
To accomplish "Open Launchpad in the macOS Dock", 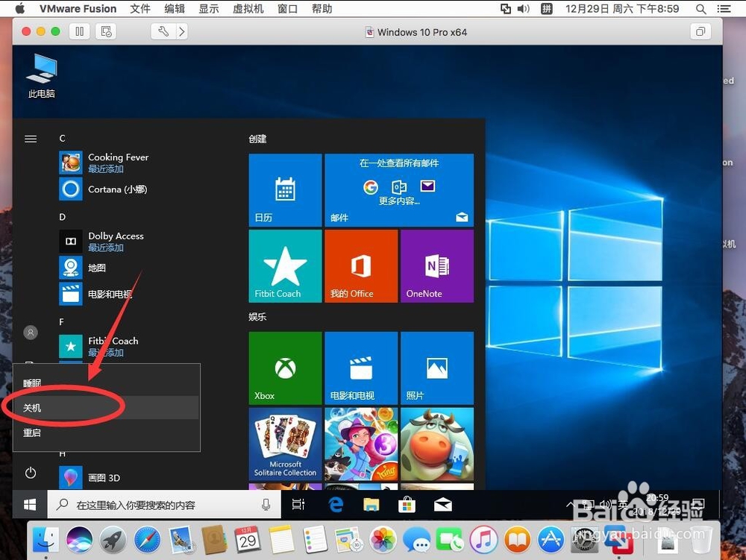I will [x=113, y=540].
